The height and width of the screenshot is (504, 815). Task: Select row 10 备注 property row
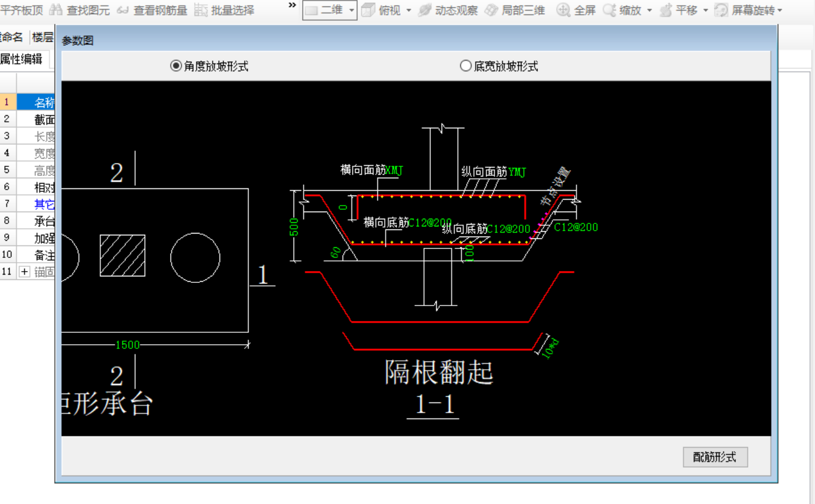coord(36,255)
